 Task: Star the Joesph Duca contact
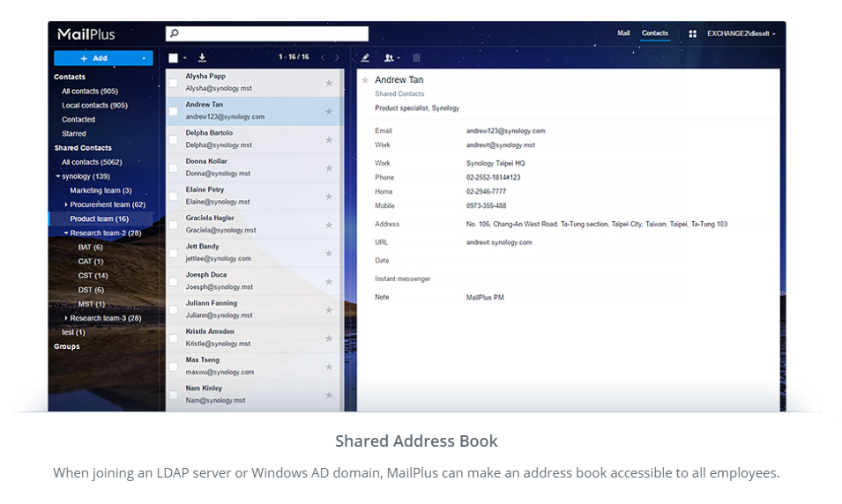point(329,282)
